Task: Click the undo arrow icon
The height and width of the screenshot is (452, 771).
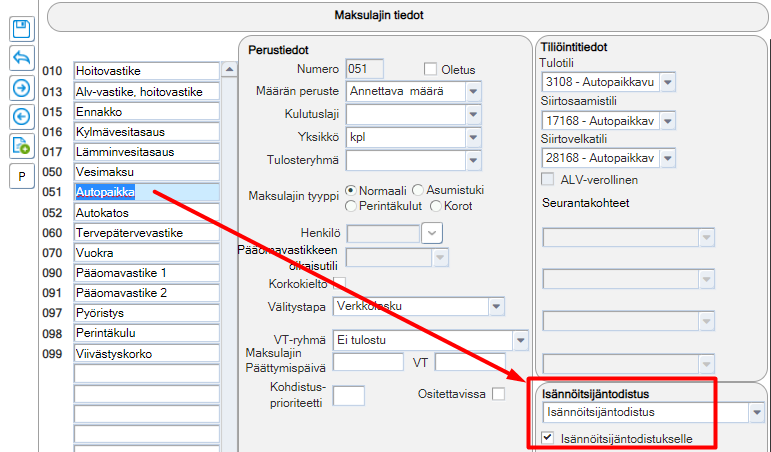Action: [22, 58]
